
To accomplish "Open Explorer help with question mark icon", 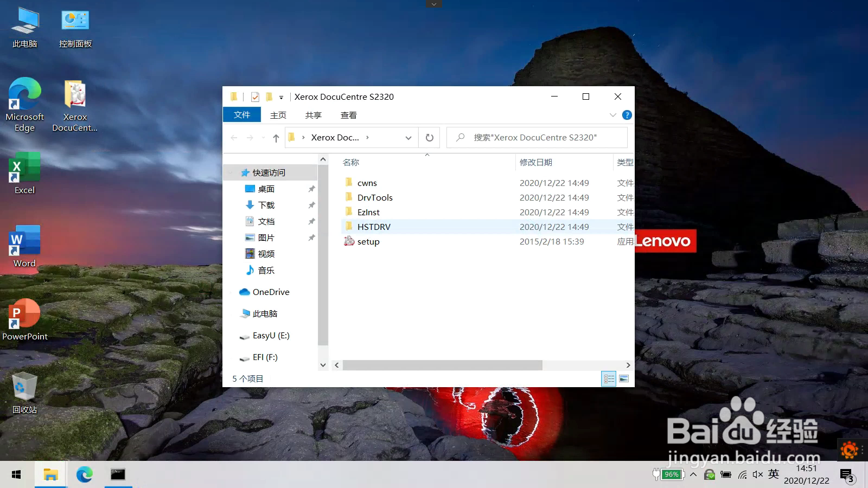I will click(x=627, y=115).
